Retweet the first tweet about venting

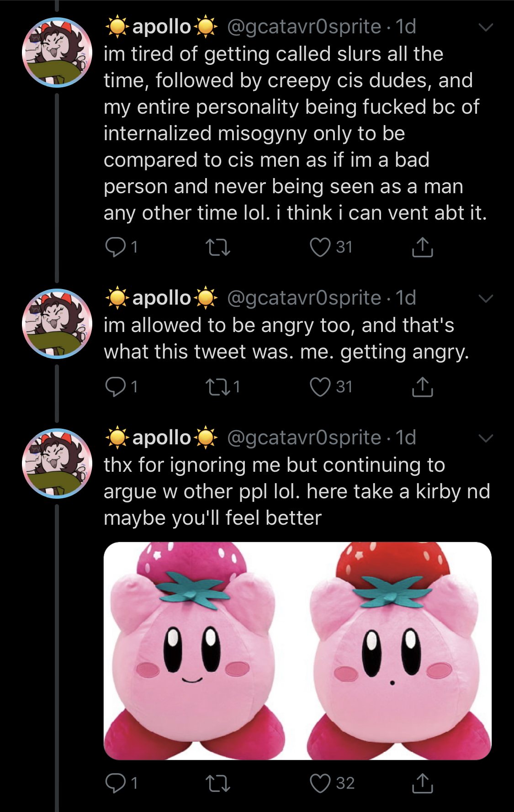[217, 247]
